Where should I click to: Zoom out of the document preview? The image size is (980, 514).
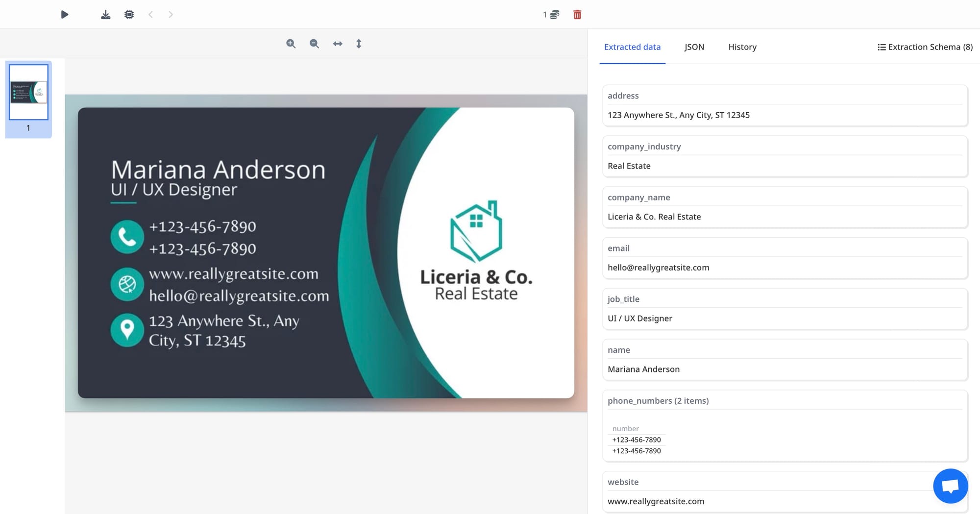pos(314,44)
